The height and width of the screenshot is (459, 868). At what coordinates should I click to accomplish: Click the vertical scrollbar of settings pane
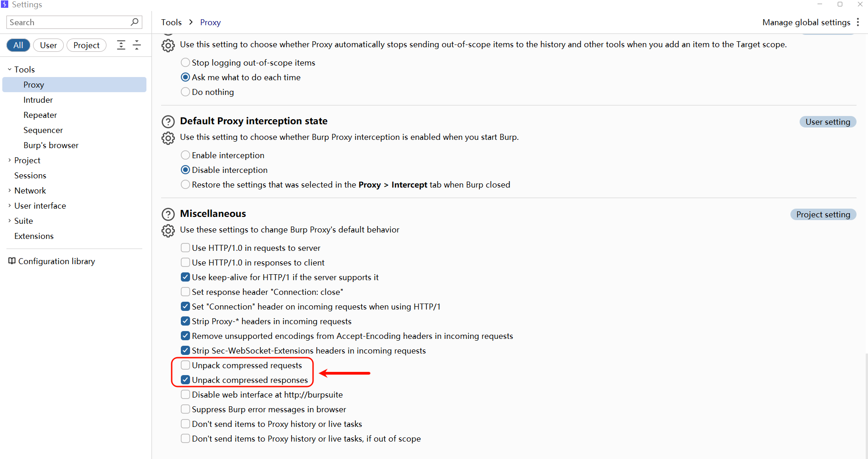866,406
